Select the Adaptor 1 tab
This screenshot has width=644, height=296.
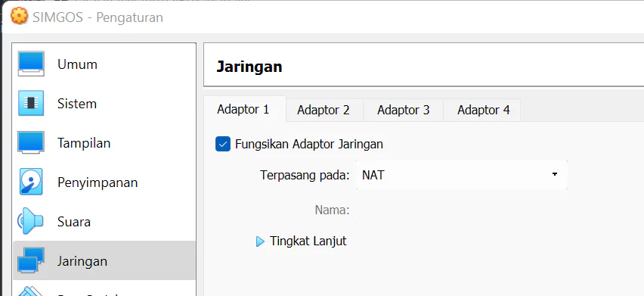[x=243, y=109]
